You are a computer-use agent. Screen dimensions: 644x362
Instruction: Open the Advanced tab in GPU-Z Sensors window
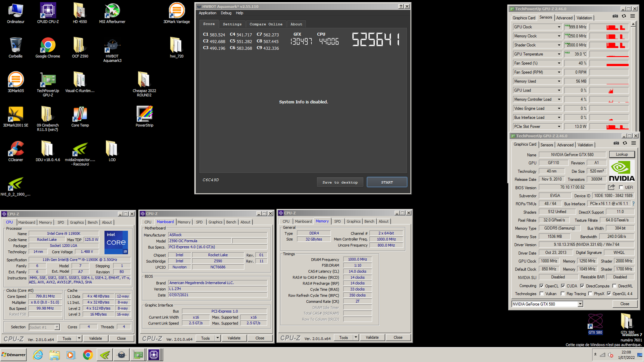(x=564, y=18)
